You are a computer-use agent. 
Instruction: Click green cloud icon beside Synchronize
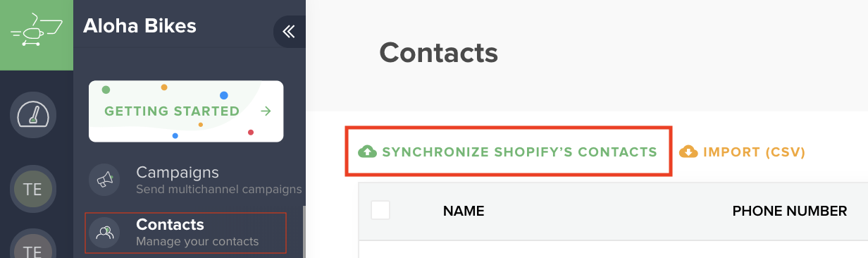368,152
